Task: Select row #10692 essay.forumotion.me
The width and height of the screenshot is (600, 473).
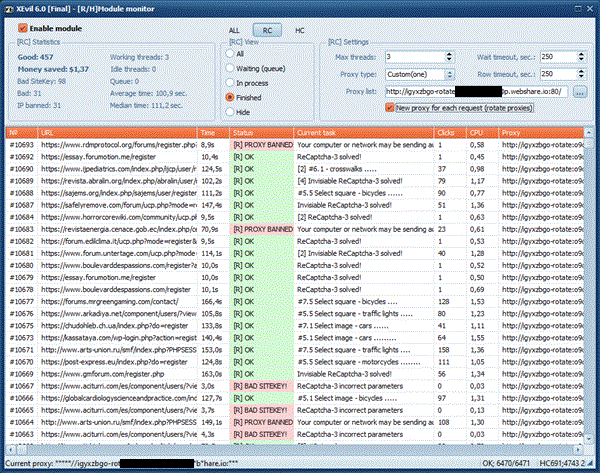Action: click(x=295, y=157)
